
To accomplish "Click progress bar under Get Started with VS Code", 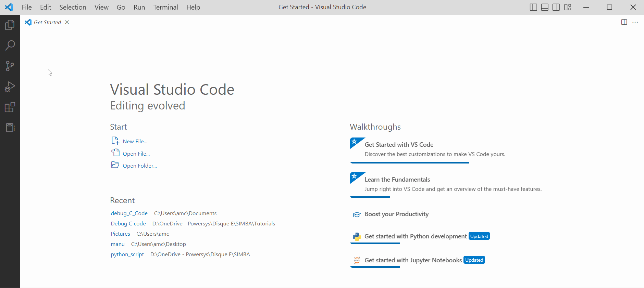I will [410, 163].
